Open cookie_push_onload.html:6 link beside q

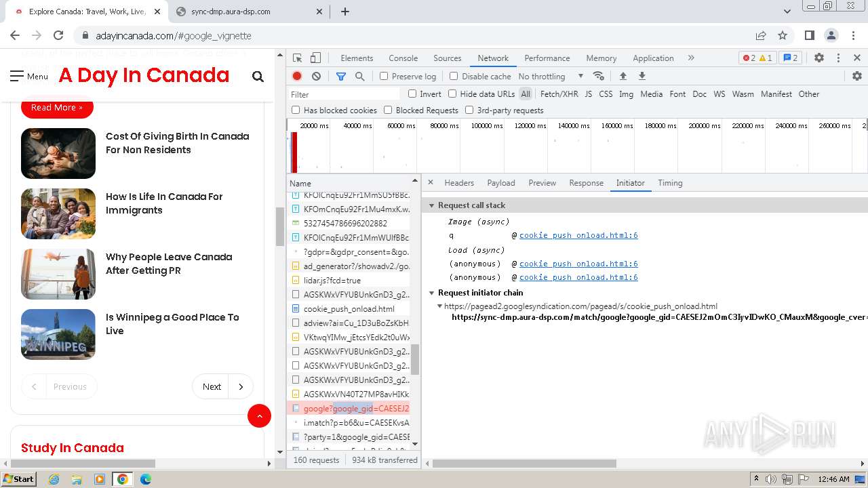pyautogui.click(x=578, y=235)
